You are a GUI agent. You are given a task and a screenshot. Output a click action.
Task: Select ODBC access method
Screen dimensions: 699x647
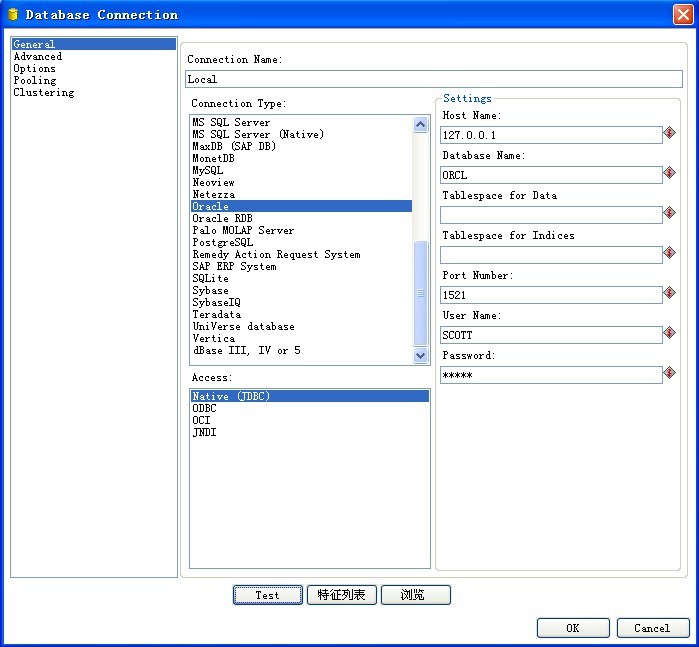[x=310, y=408]
